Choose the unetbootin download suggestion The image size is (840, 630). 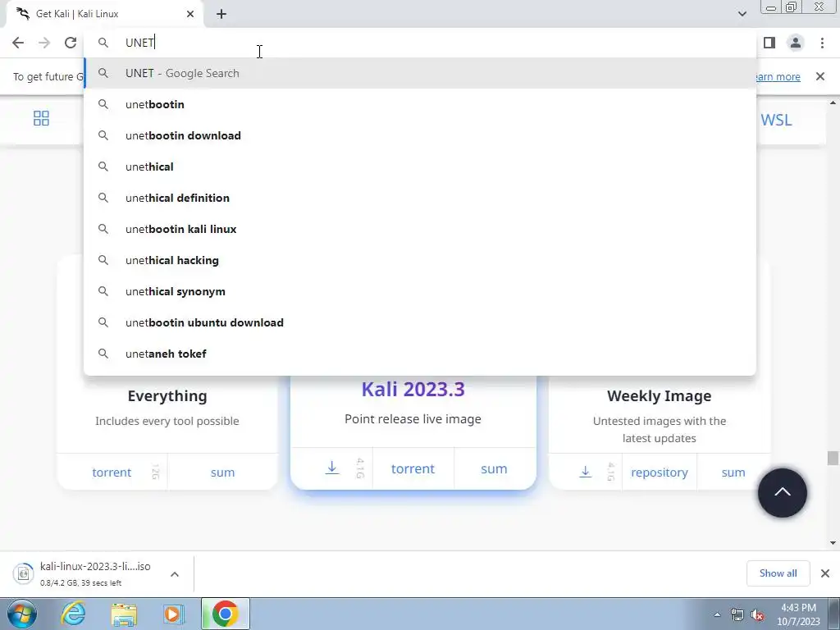point(421,135)
